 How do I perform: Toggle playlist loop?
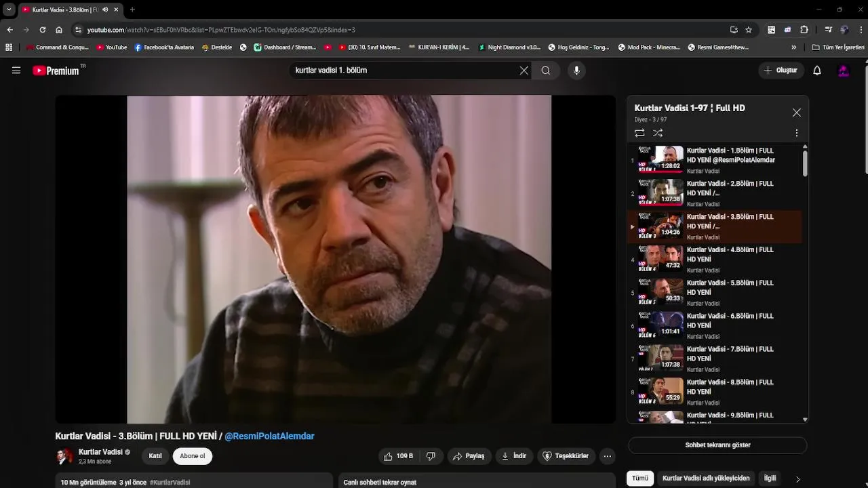[x=639, y=134]
